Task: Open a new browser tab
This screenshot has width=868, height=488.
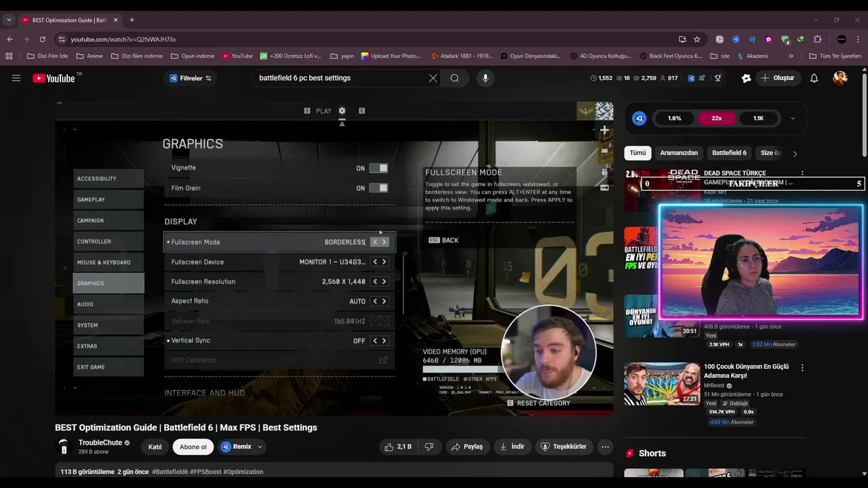Action: (x=132, y=20)
